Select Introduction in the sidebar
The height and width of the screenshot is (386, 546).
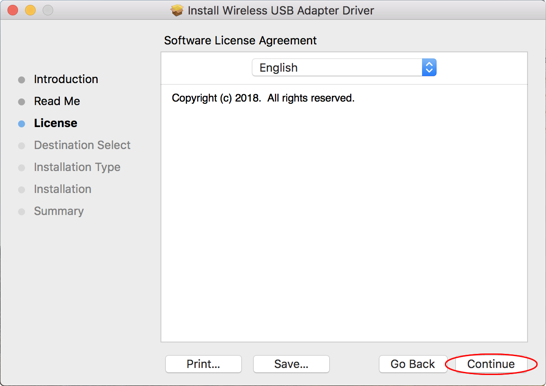[66, 79]
